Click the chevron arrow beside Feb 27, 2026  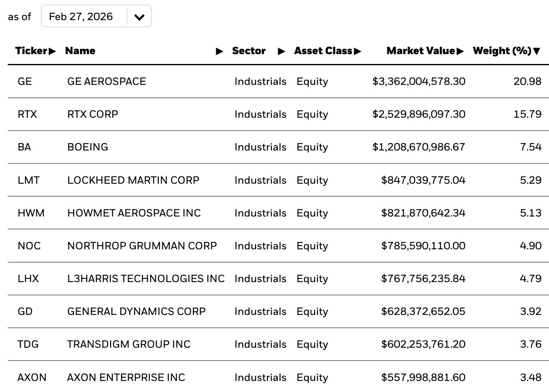point(140,17)
